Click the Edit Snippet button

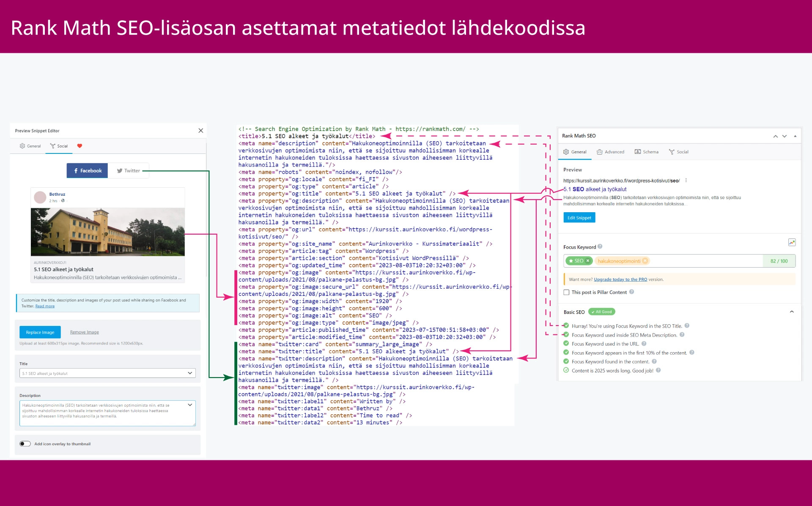point(579,218)
